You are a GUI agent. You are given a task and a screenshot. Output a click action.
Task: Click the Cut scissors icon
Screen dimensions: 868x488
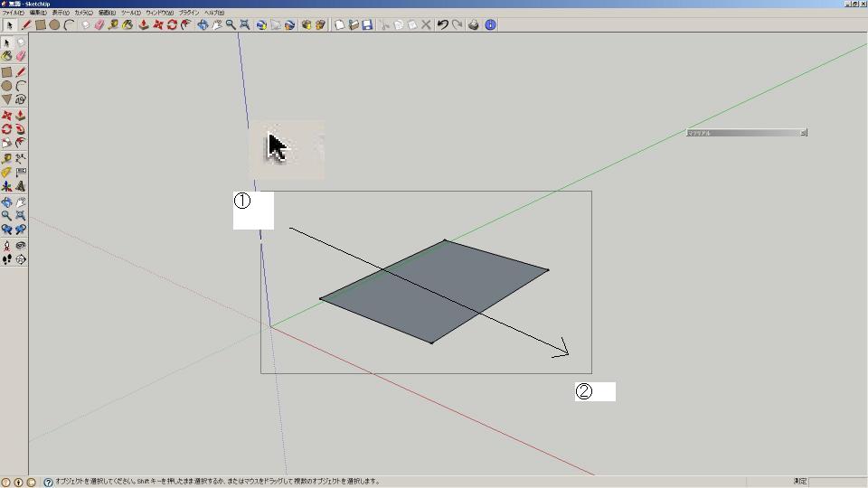click(x=384, y=25)
